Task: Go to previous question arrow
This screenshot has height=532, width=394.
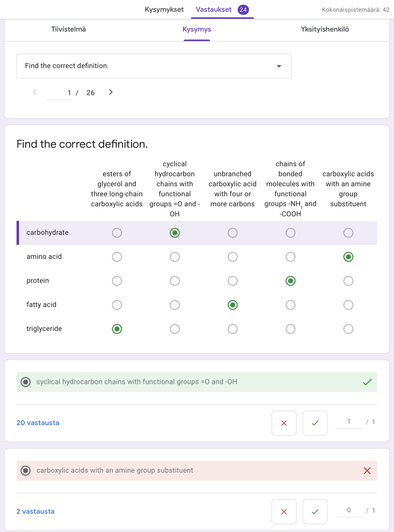Action: coord(35,92)
